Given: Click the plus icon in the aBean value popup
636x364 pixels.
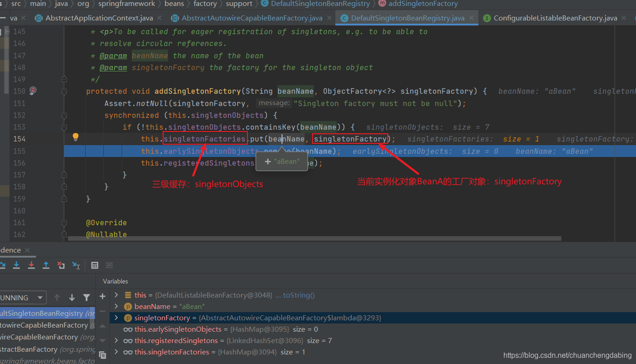Looking at the screenshot, I should point(268,161).
